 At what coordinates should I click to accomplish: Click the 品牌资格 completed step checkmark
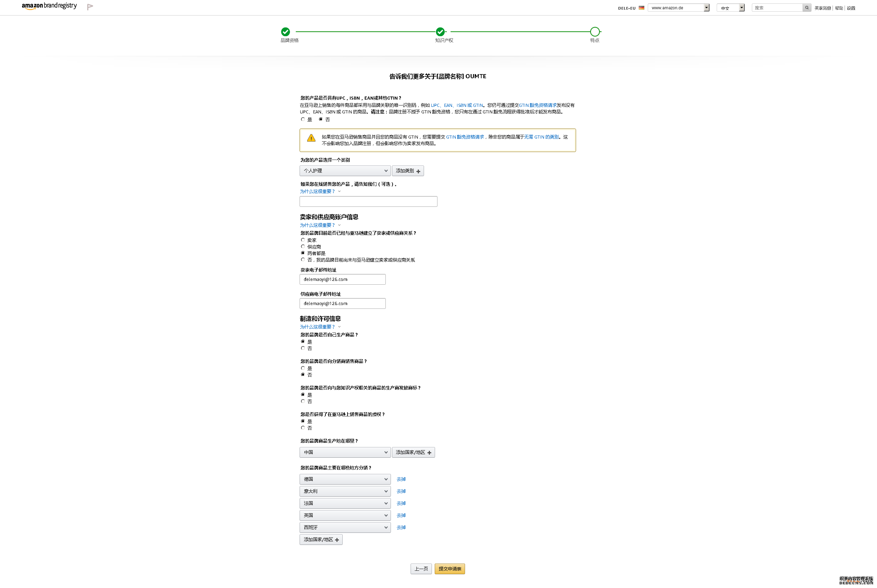[x=285, y=32]
